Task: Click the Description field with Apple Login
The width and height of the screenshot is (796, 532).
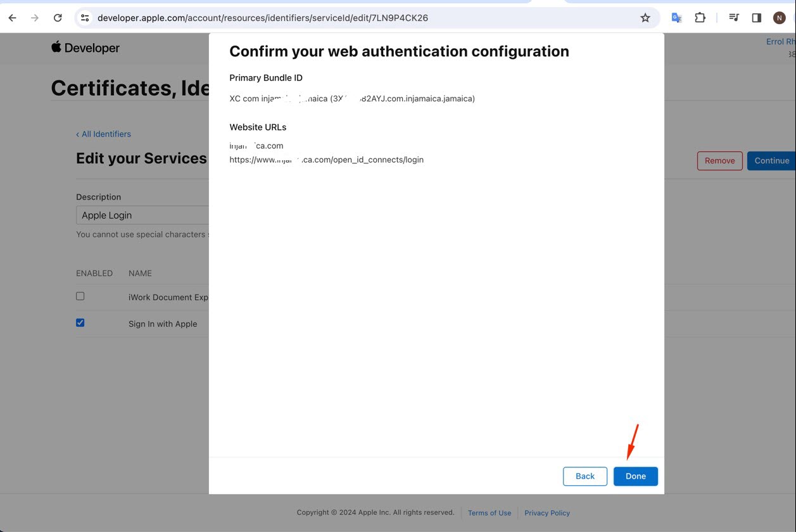Action: click(142, 215)
